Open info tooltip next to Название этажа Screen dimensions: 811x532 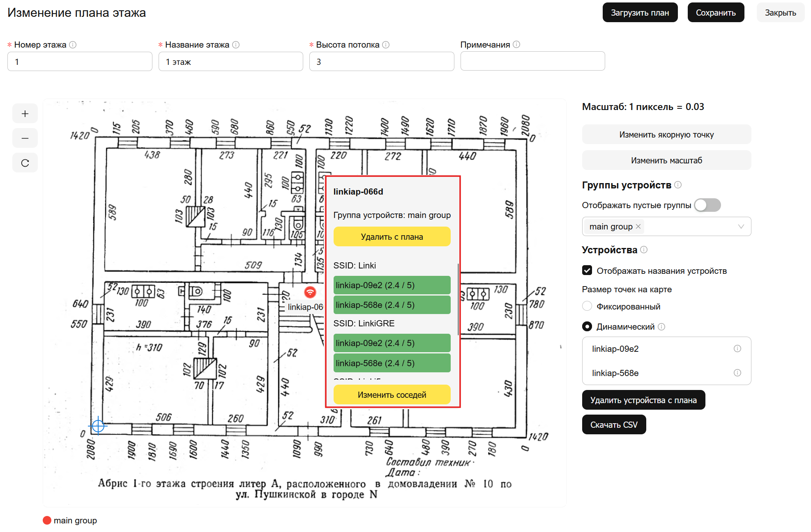tap(236, 45)
